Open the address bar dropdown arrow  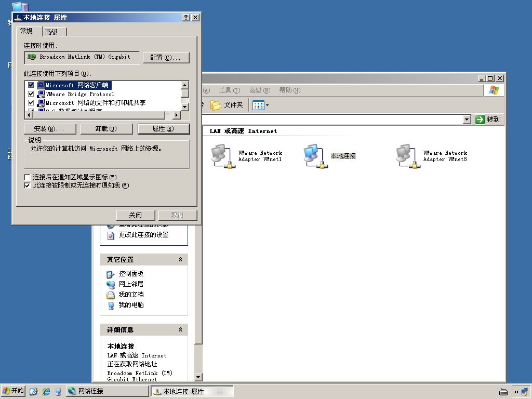[x=467, y=119]
